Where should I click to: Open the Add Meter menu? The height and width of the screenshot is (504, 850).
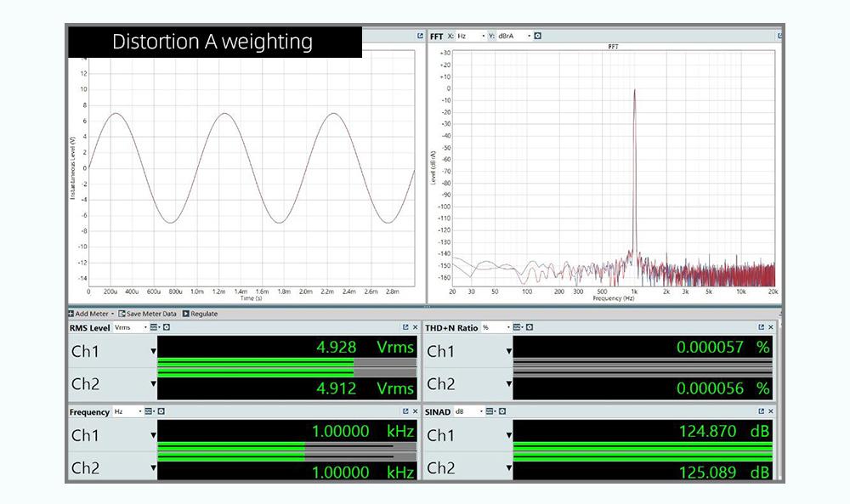coord(92,314)
